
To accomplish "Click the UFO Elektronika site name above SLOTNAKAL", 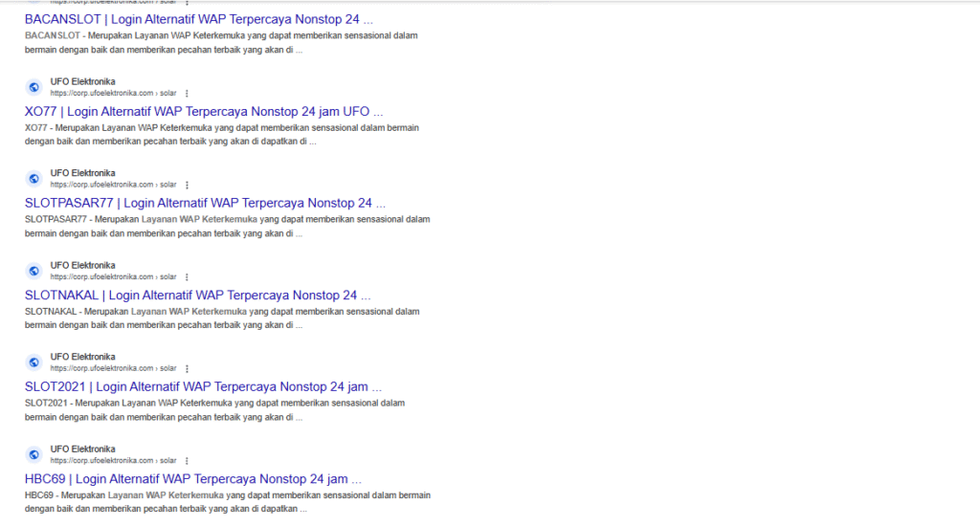I will [82, 265].
